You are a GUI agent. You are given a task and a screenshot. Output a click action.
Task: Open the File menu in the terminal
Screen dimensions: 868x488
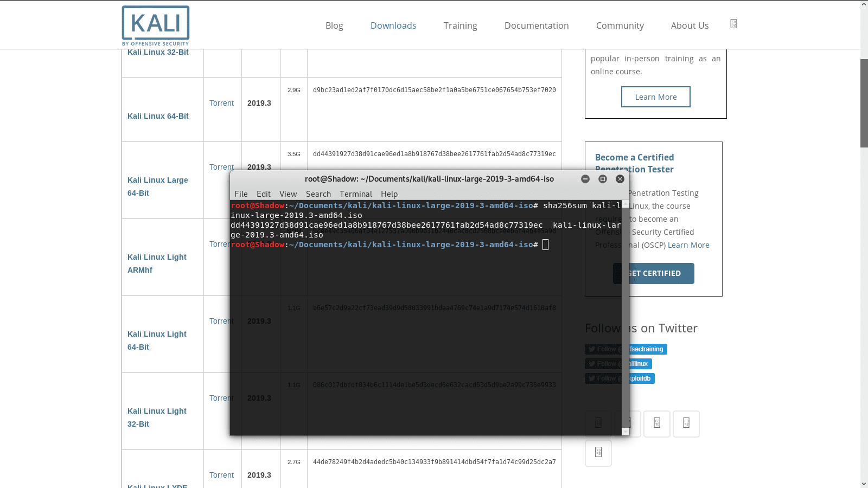pyautogui.click(x=241, y=194)
